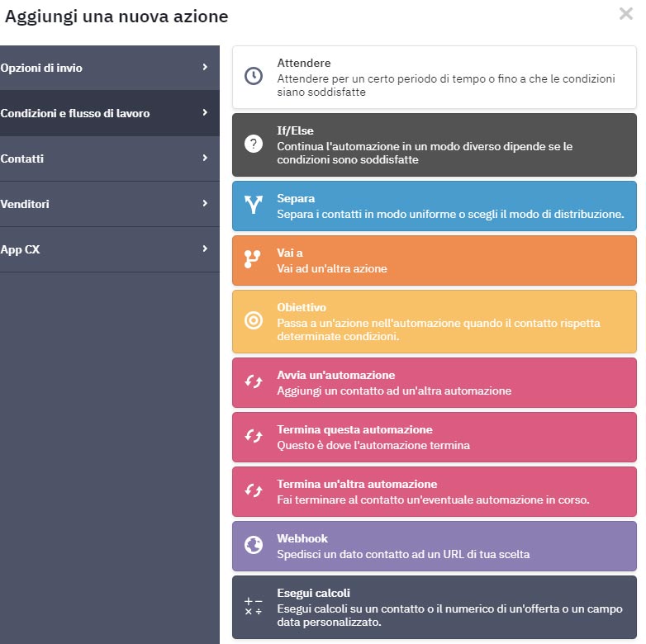Select Condizioni e flusso di lavoro category
This screenshot has width=646, height=644.
110,113
